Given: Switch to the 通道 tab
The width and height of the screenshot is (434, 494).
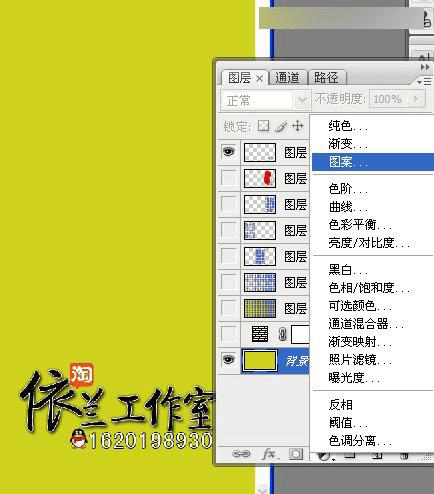Looking at the screenshot, I should 287,78.
